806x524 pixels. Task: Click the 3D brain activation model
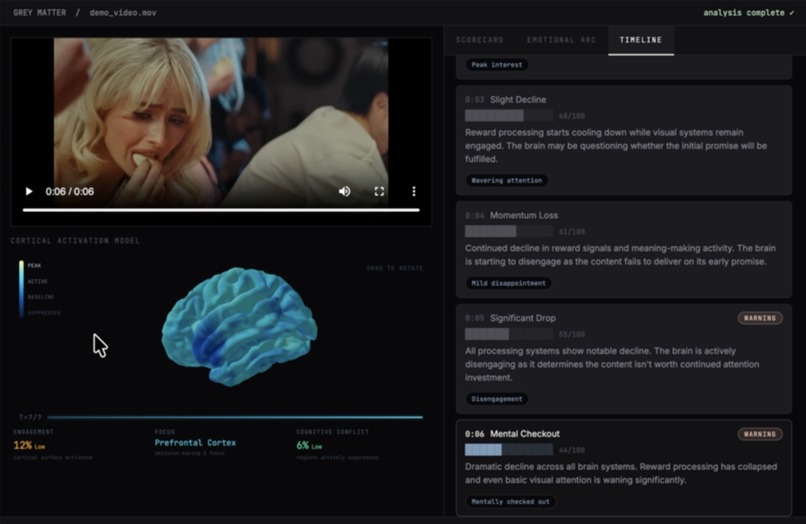(239, 326)
